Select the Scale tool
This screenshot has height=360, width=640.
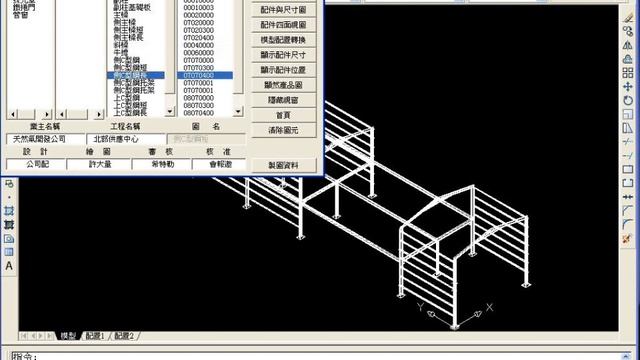tap(628, 114)
